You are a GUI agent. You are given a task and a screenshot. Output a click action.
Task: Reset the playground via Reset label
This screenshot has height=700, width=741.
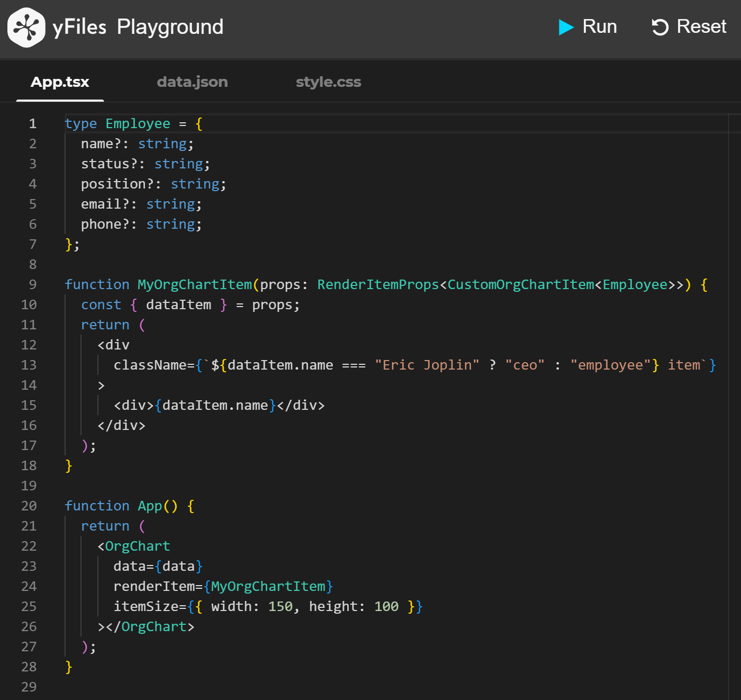click(x=701, y=26)
